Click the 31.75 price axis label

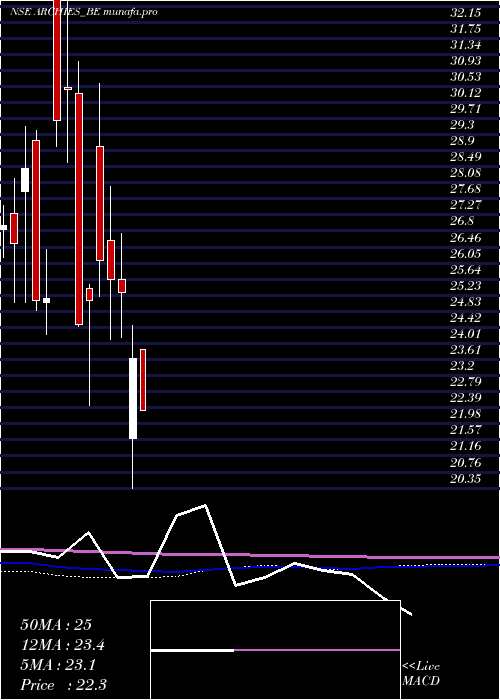click(465, 29)
